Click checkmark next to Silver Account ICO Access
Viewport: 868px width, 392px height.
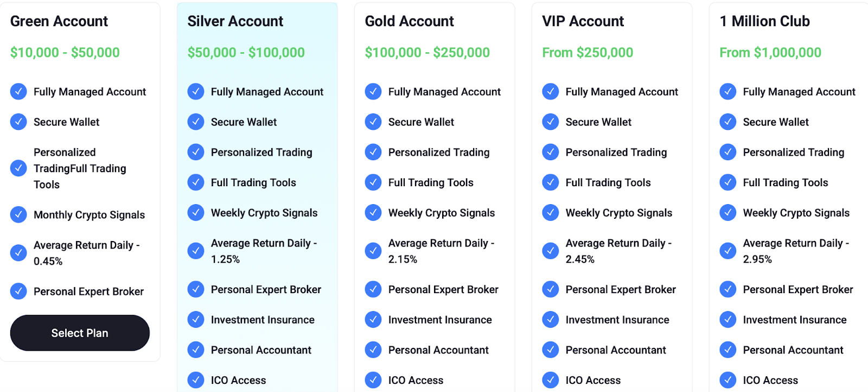tap(196, 380)
